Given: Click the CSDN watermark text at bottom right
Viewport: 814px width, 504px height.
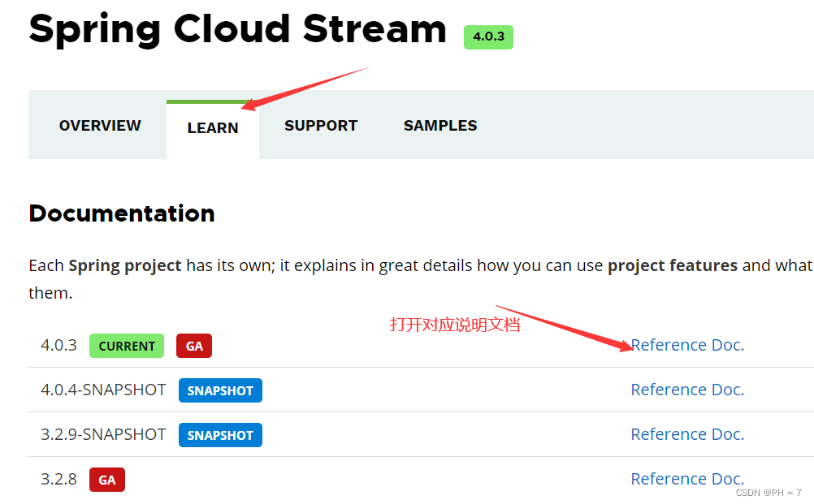Looking at the screenshot, I should pyautogui.click(x=768, y=492).
